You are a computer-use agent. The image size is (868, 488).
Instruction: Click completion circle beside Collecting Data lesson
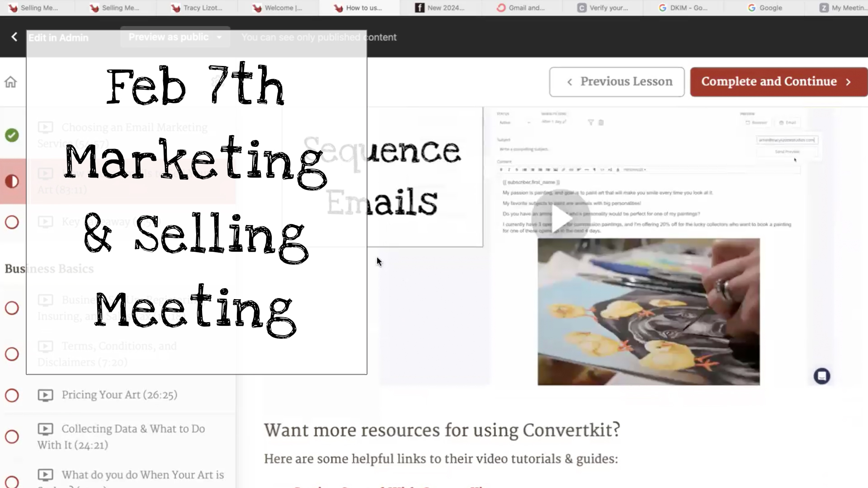tap(12, 436)
